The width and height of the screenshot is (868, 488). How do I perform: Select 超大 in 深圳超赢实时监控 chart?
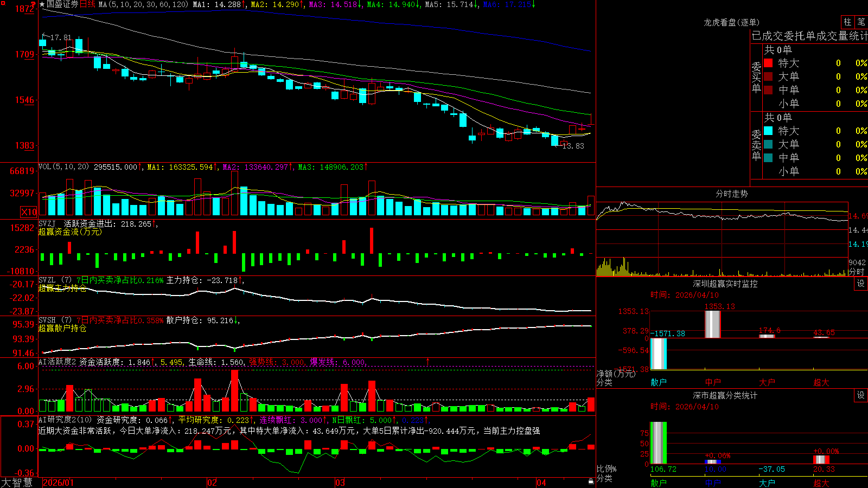[x=821, y=382]
